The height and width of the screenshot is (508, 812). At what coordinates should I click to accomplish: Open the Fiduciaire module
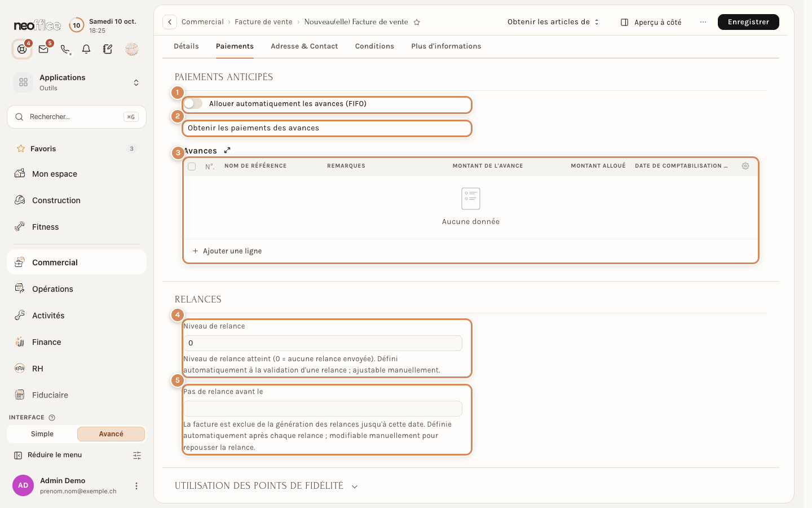point(77,395)
